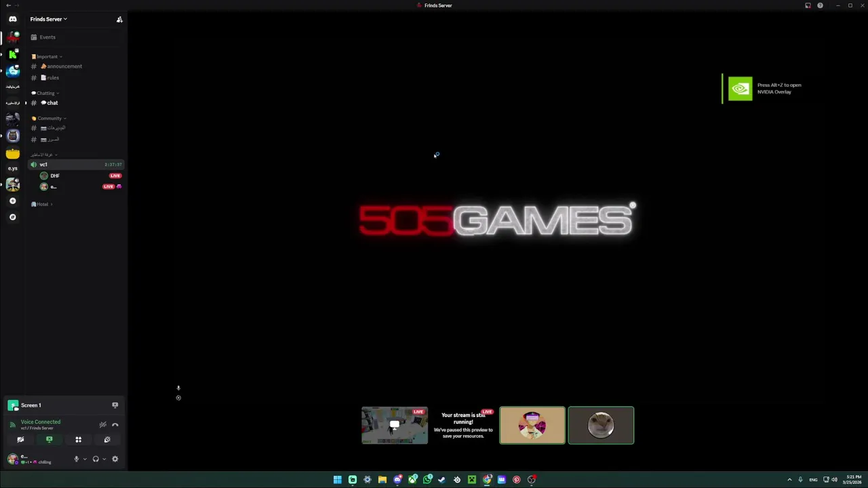Show hidden system tray icons
This screenshot has height=488, width=868.
point(789,480)
